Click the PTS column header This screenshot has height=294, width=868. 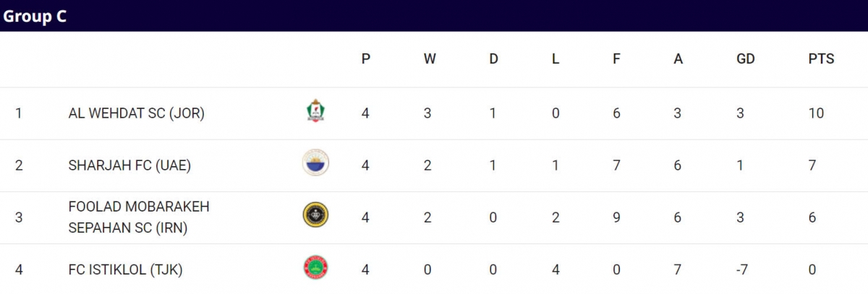pyautogui.click(x=821, y=59)
